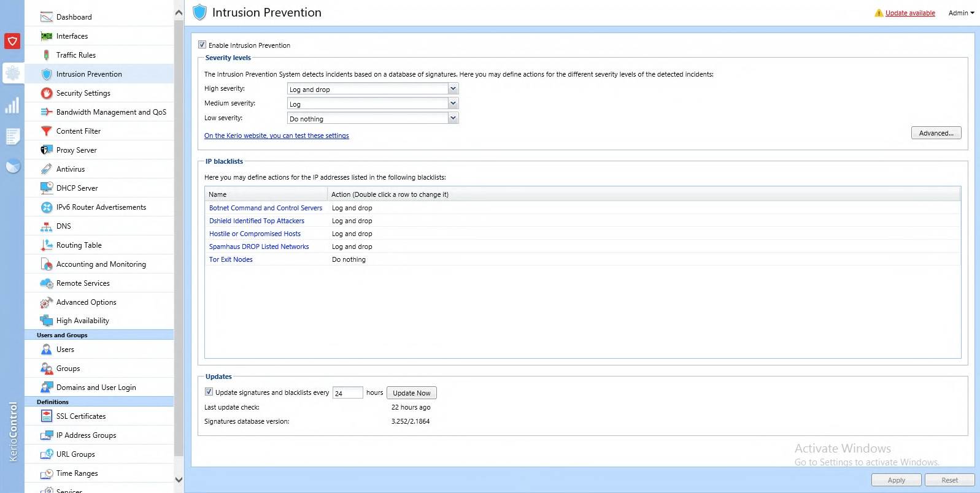Viewport: 980px width, 493px height.
Task: Click the Content Filter funnel icon
Action: pyautogui.click(x=46, y=131)
